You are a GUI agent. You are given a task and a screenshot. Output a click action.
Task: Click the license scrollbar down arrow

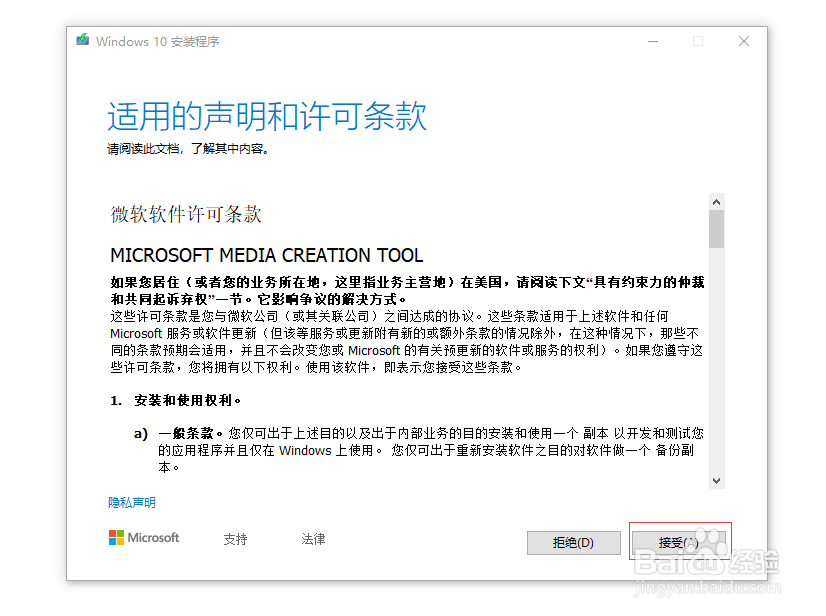click(716, 480)
